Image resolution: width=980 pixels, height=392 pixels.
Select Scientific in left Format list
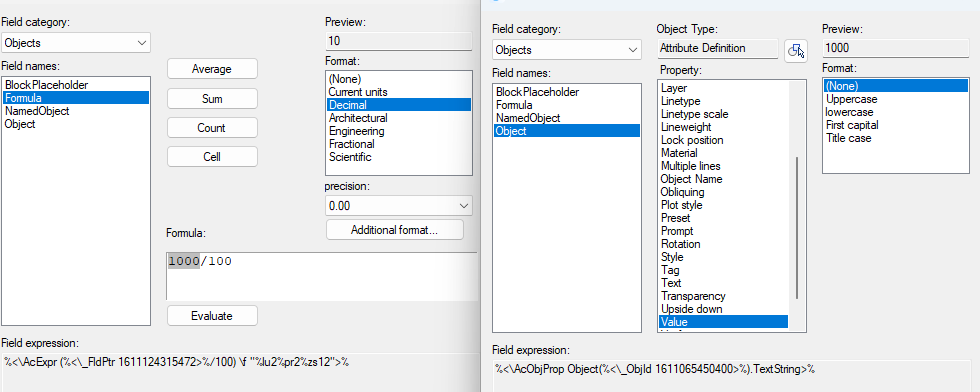(x=350, y=157)
